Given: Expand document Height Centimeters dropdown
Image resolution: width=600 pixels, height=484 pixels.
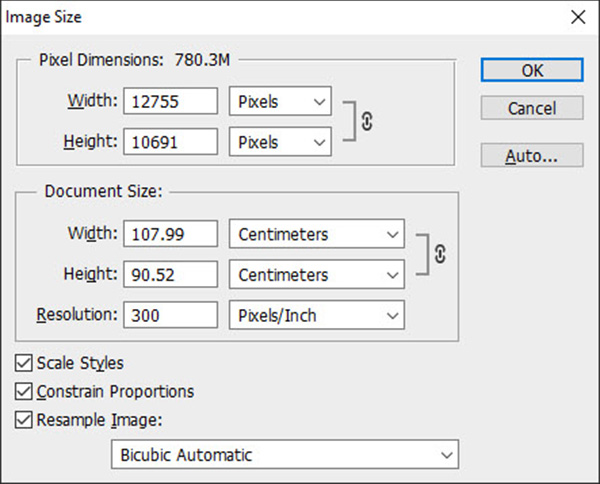Looking at the screenshot, I should tap(317, 274).
